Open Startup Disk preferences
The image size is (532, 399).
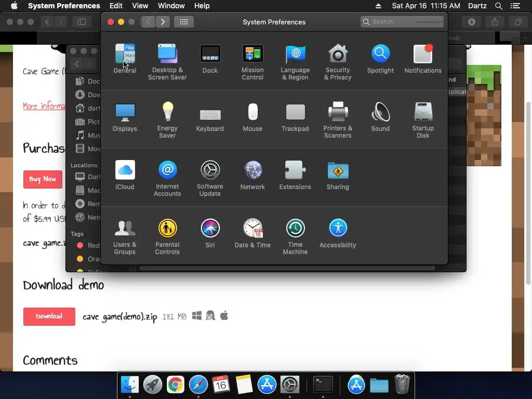[x=423, y=120]
